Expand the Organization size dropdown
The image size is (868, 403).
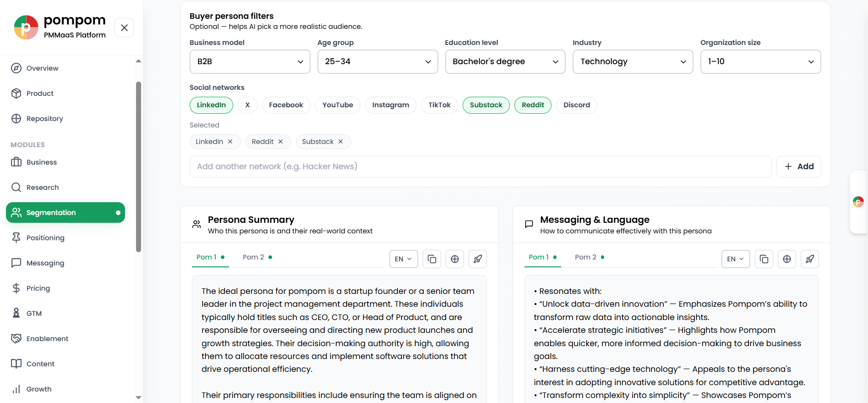pyautogui.click(x=761, y=61)
